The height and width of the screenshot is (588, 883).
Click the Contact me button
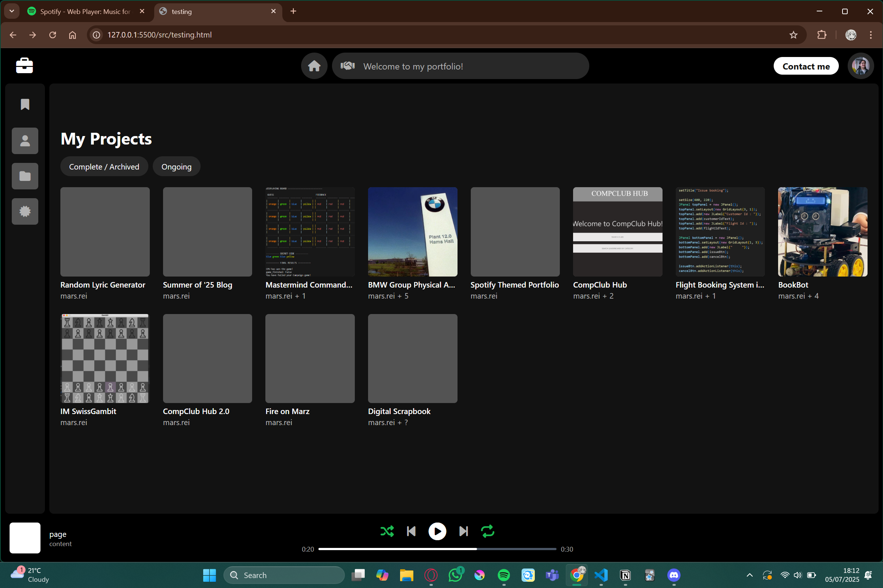(806, 66)
